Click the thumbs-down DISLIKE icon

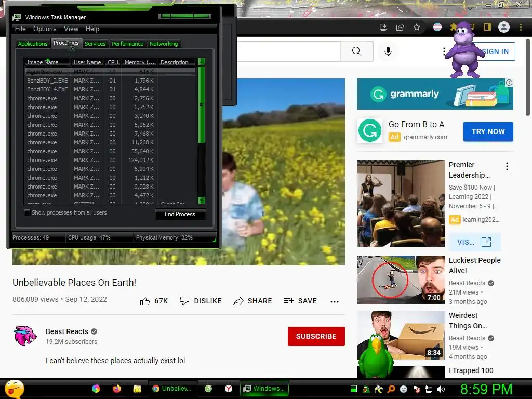[184, 301]
